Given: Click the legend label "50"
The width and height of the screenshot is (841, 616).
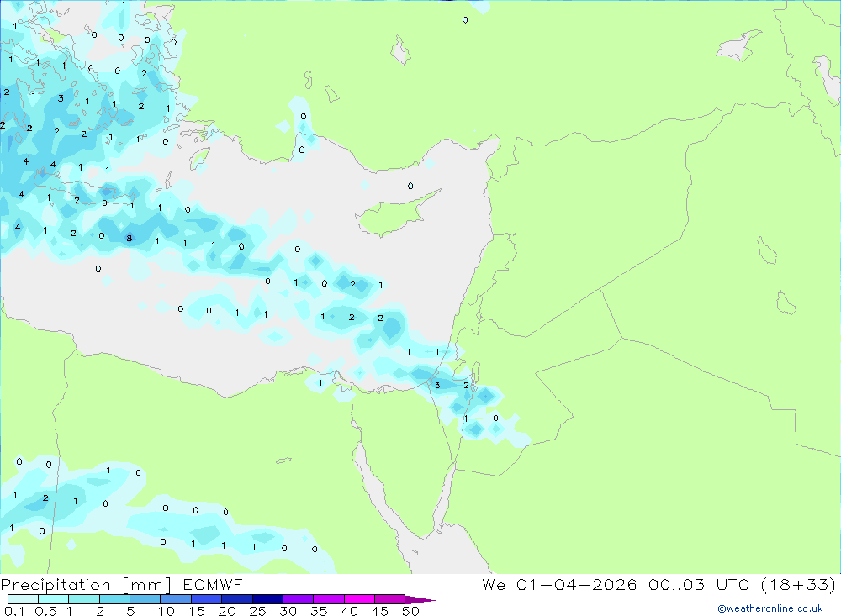Looking at the screenshot, I should [x=411, y=611].
